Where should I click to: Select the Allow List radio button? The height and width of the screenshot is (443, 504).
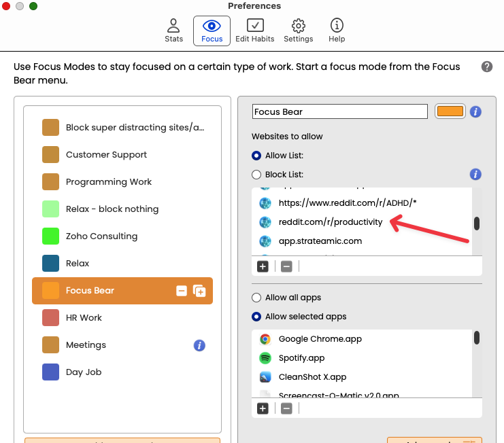256,156
